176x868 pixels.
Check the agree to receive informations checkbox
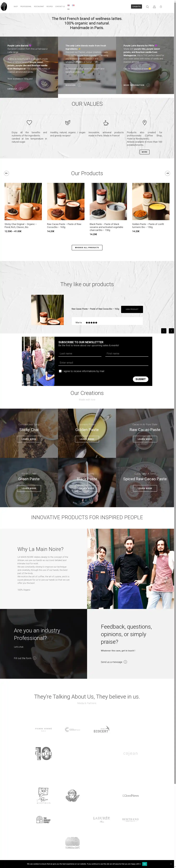(x=60, y=371)
